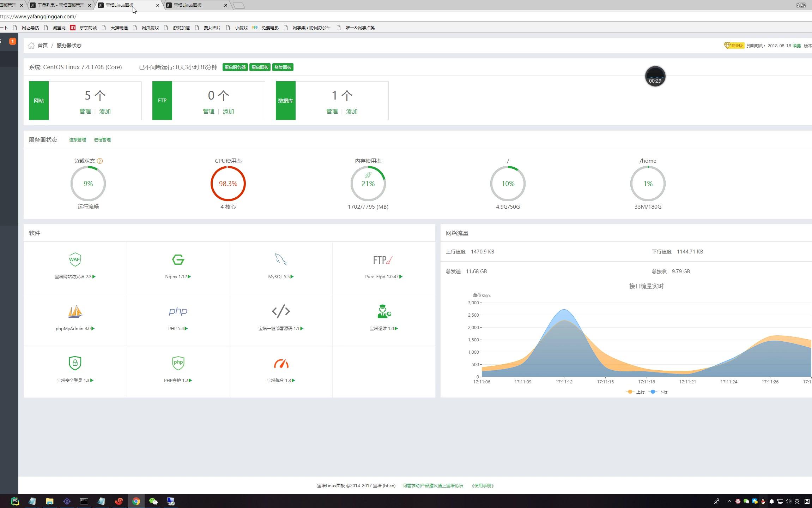Click the / disk 10% gauge

[x=508, y=184]
